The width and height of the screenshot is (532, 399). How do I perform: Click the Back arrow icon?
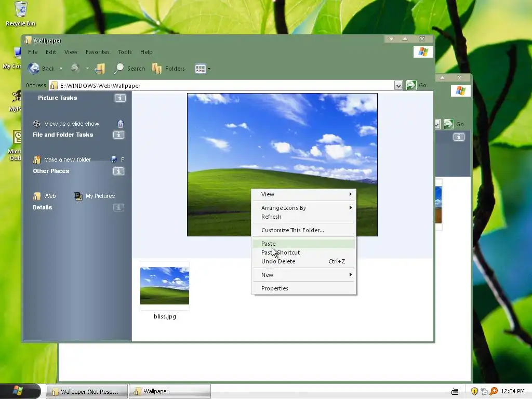click(x=34, y=69)
